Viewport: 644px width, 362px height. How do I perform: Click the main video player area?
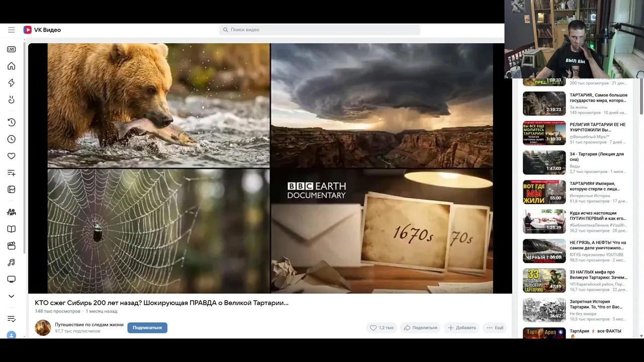270,168
